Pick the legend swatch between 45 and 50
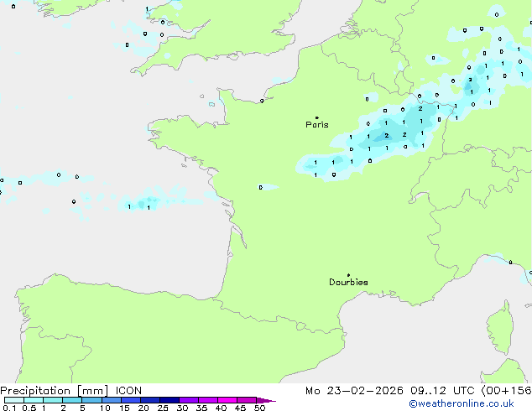 (247, 401)
